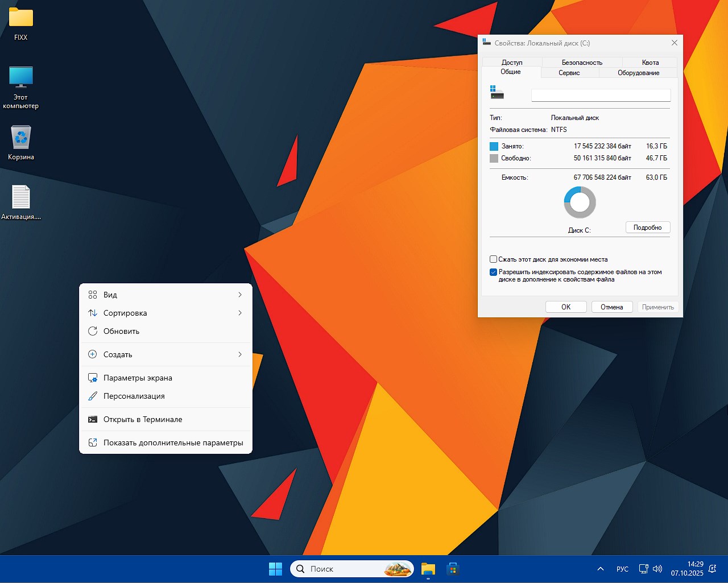This screenshot has height=583, width=728.
Task: Click the speaker icon in the system tray
Action: pos(657,568)
